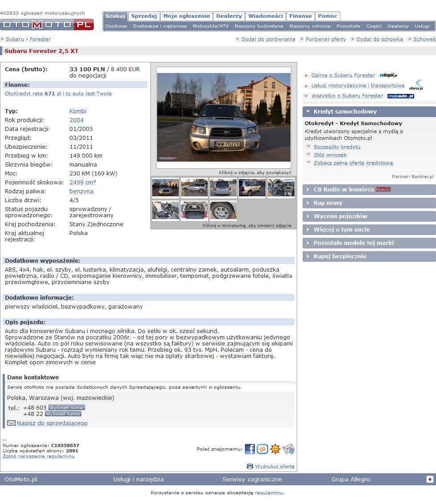
Task: Share the offer on Facebook
Action: (250, 449)
